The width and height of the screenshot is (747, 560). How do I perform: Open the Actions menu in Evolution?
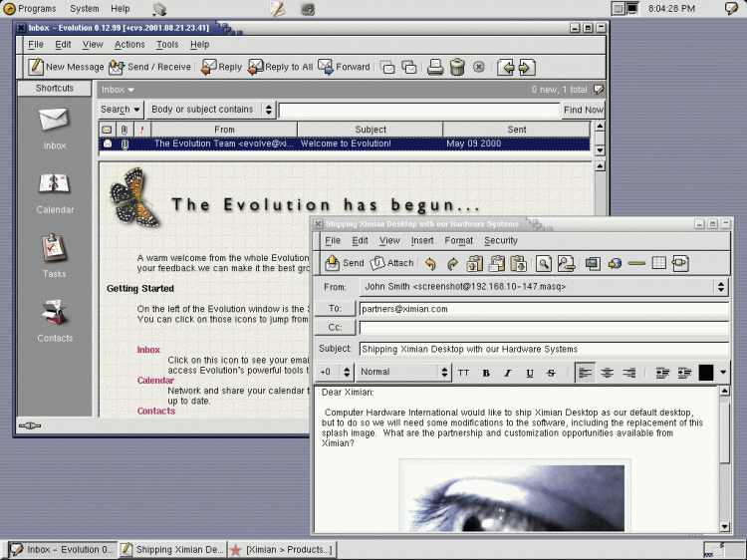tap(129, 44)
